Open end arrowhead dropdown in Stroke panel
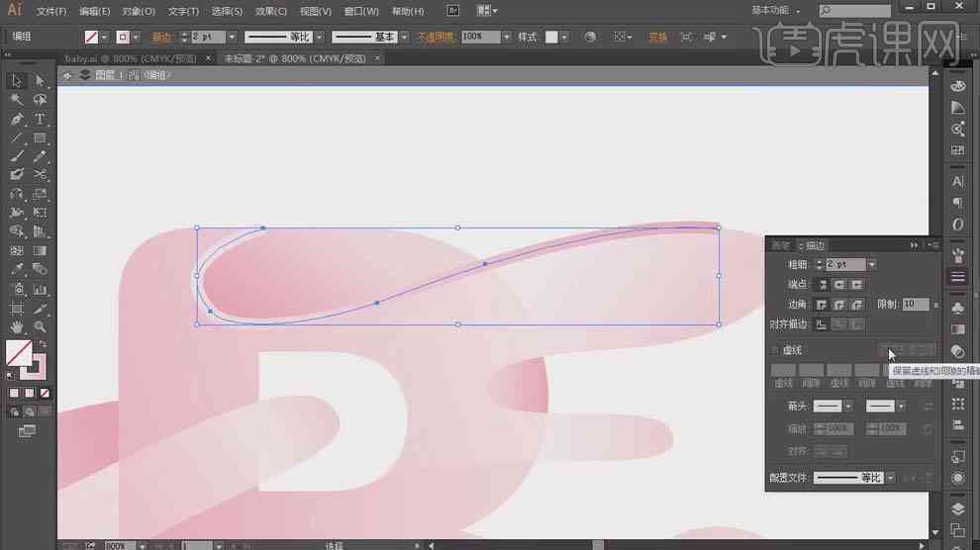The image size is (980, 550). click(x=901, y=407)
